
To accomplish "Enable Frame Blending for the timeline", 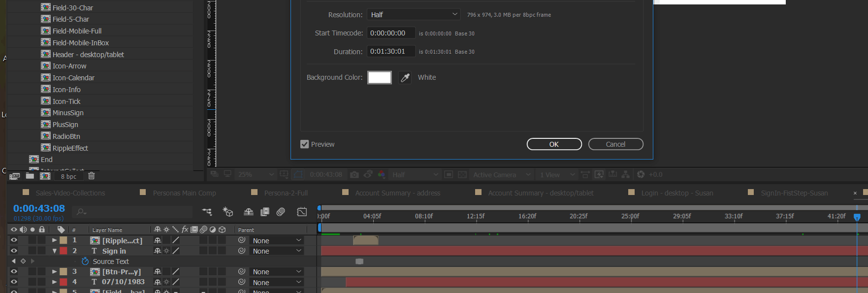I will click(265, 212).
